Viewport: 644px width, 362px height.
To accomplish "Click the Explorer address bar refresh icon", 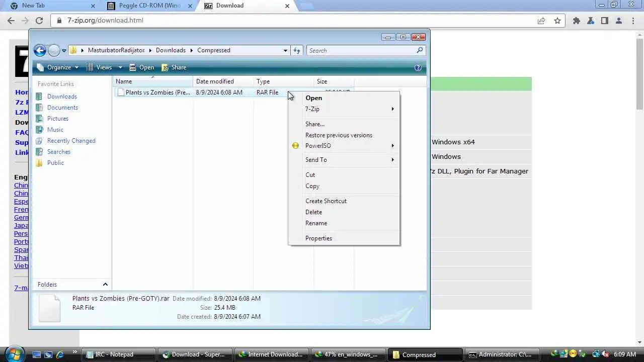I will coord(297,50).
